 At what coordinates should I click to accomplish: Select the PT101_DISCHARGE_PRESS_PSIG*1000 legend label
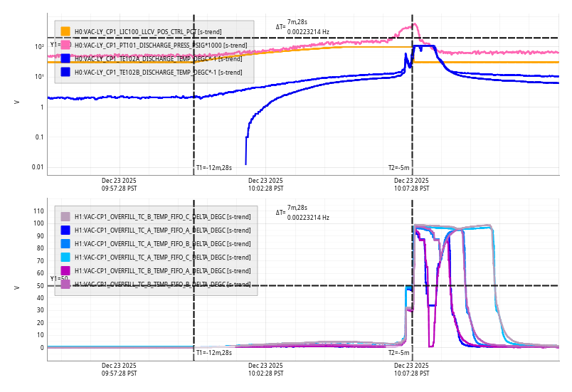[x=161, y=45]
